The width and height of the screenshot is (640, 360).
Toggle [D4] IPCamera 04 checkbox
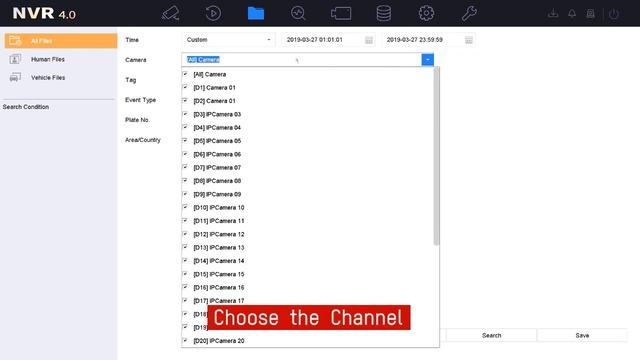185,127
